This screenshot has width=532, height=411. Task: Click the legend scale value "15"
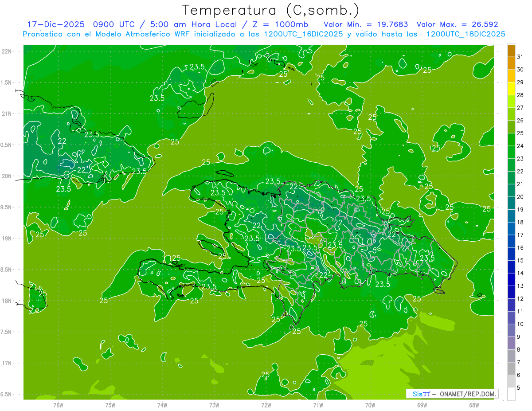520,261
